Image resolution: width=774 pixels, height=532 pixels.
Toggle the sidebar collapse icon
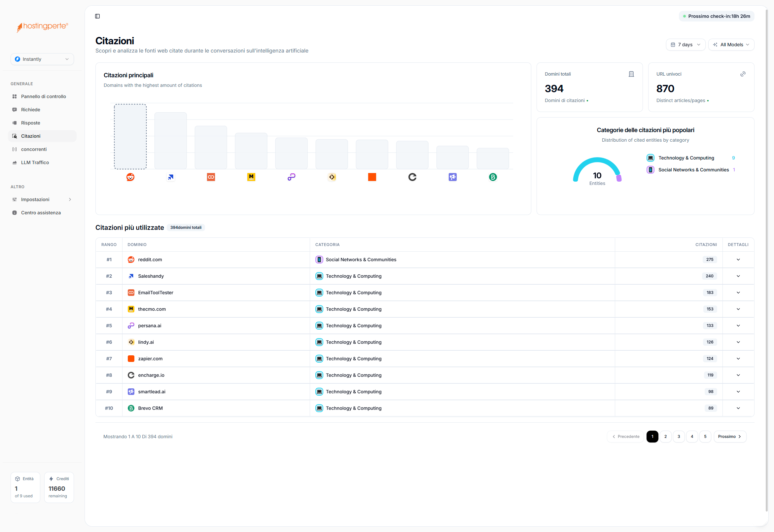click(97, 16)
